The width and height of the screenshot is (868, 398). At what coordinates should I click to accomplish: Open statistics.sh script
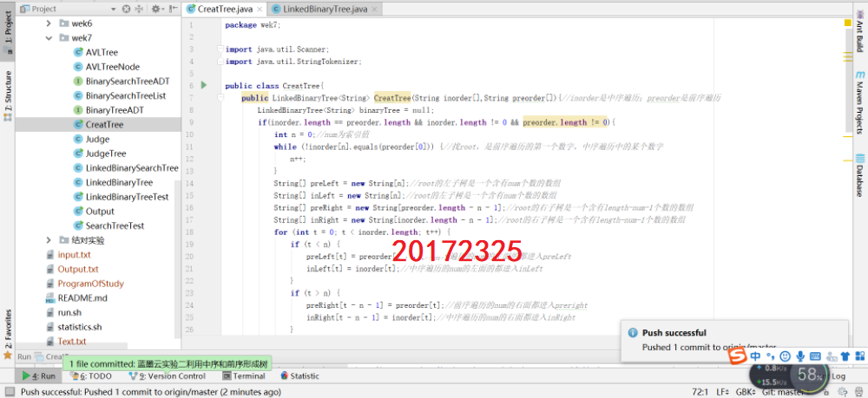click(80, 327)
